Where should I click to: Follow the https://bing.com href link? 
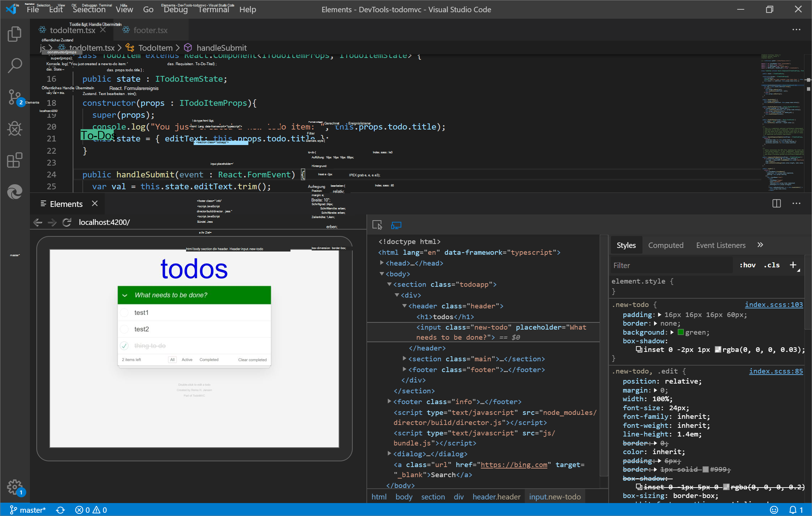pyautogui.click(x=514, y=465)
